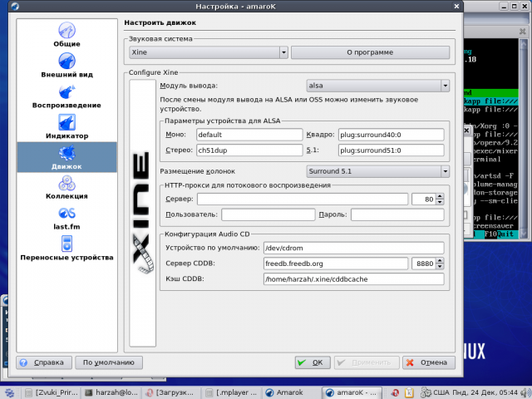
Task: Click the date and time clock
Action: pyautogui.click(x=485, y=392)
